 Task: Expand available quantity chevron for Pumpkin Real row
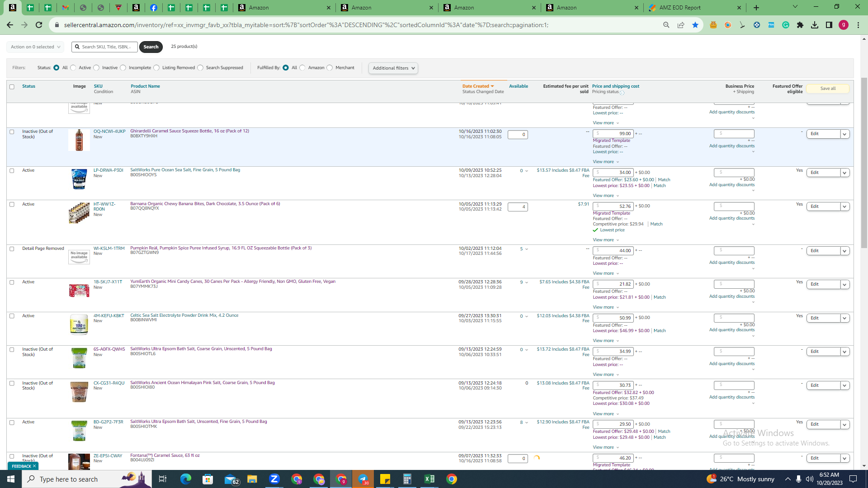[527, 249]
